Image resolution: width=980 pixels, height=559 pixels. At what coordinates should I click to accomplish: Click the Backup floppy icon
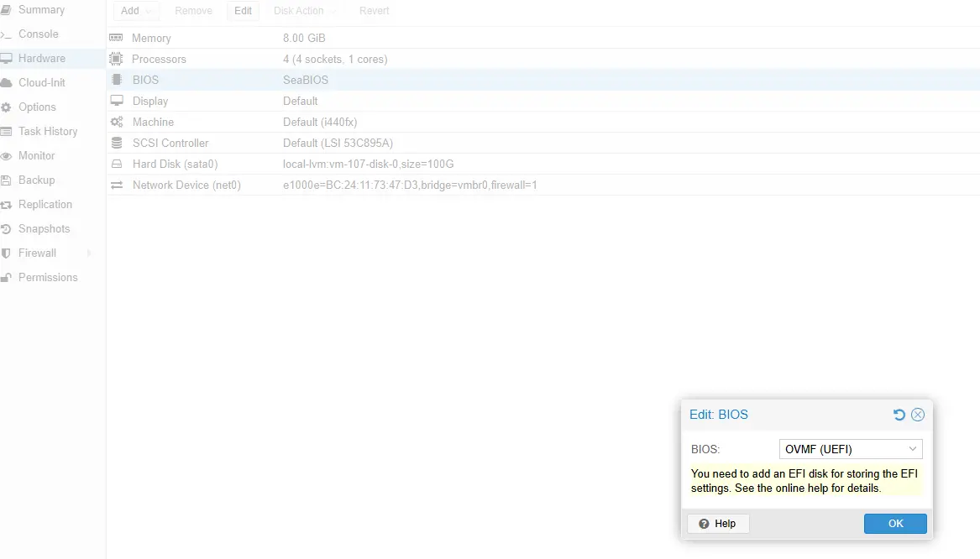(x=7, y=180)
